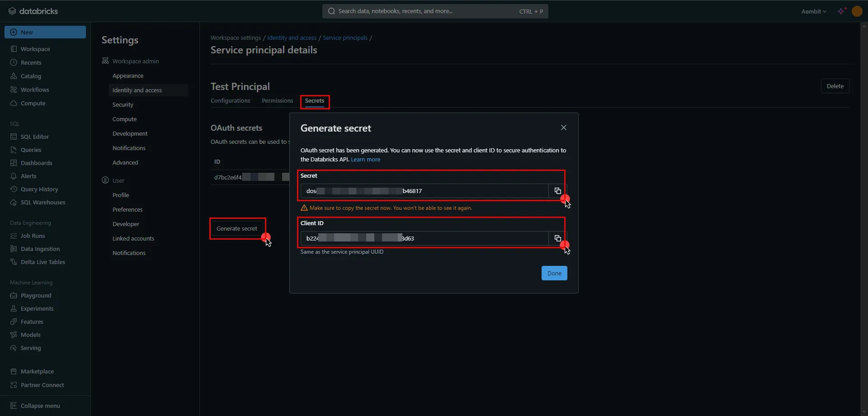The height and width of the screenshot is (416, 868).
Task: Click the New button
Action: click(45, 32)
